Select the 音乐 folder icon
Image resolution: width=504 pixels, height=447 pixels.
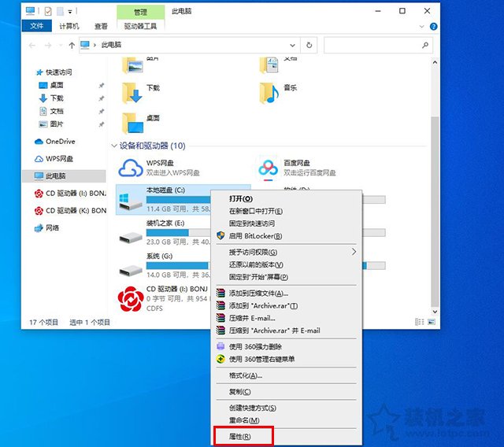coord(269,93)
